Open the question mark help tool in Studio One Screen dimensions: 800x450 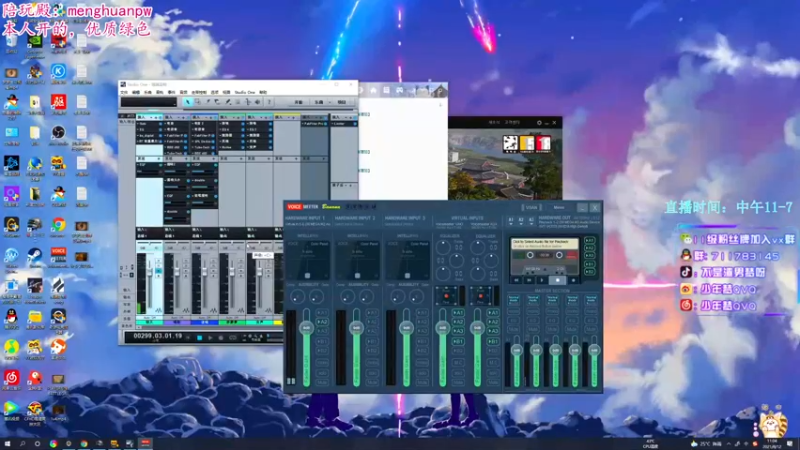coord(269,102)
